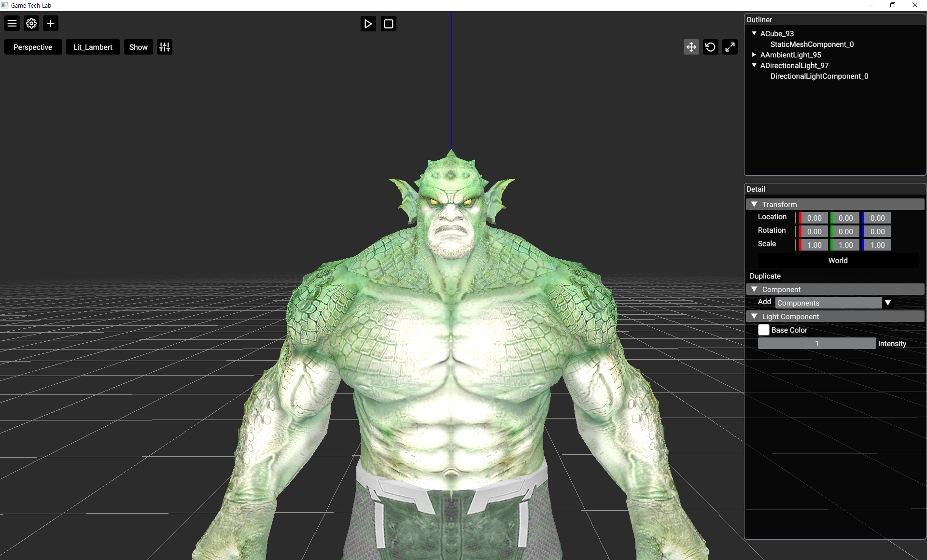Open the hamburger menu icon
The height and width of the screenshot is (560, 927).
[12, 23]
